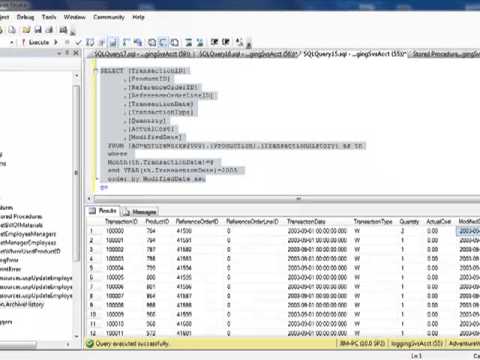Specify values for template parameters icon
This screenshot has width=480, height=360.
click(239, 42)
